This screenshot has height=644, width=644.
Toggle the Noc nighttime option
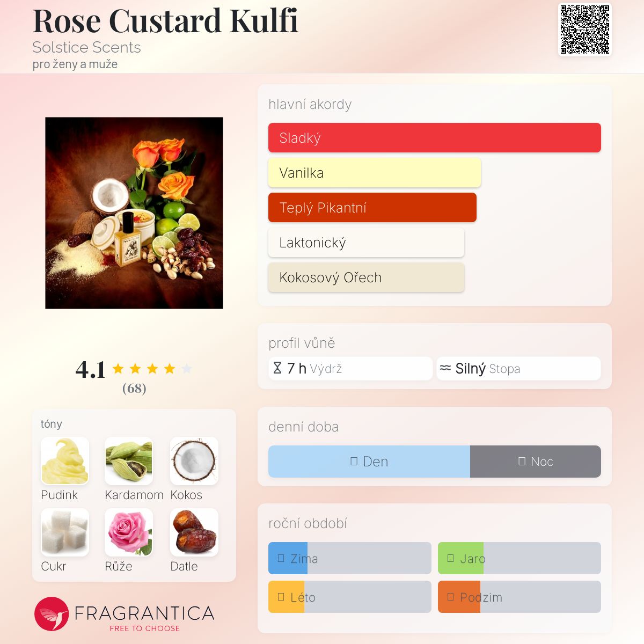[x=536, y=462]
